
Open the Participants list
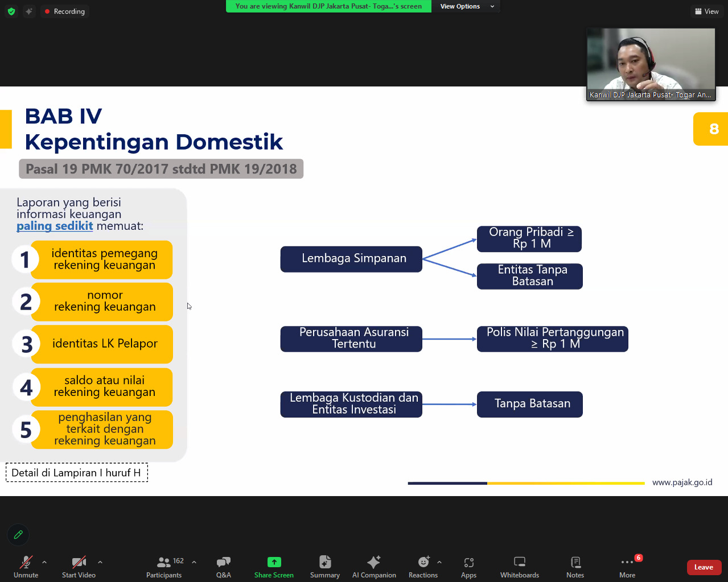pyautogui.click(x=164, y=567)
